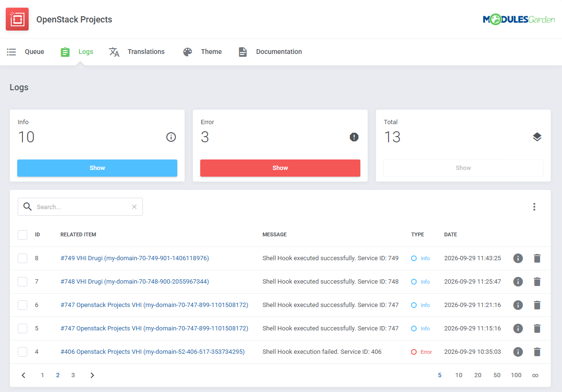562x392 pixels.
Task: Click the search magnifier icon
Action: (27, 207)
